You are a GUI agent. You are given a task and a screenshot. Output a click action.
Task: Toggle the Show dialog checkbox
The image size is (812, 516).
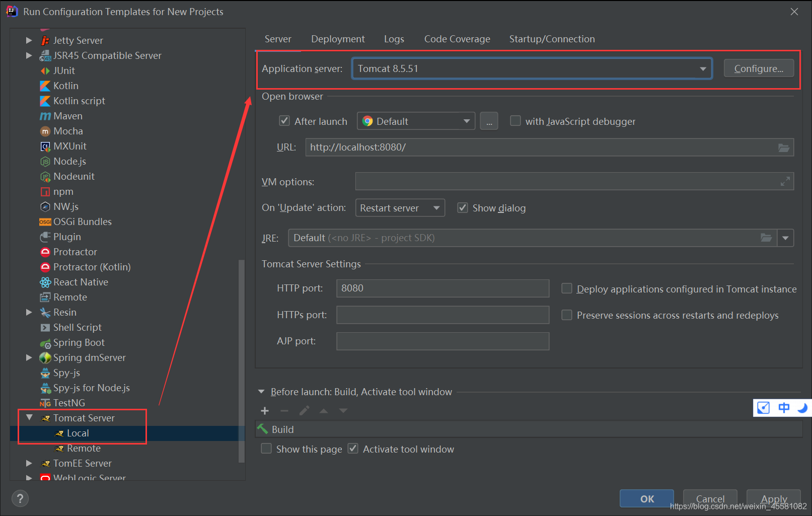tap(462, 208)
